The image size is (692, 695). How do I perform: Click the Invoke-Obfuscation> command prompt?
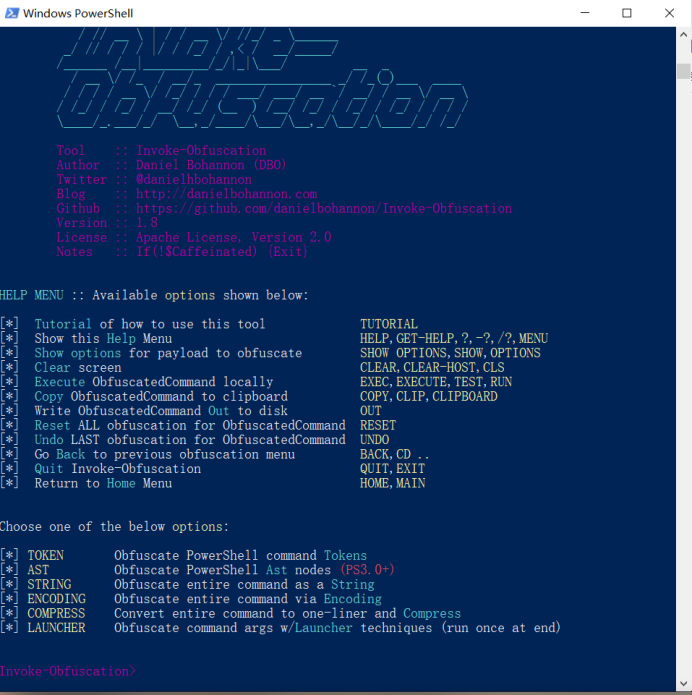68,671
